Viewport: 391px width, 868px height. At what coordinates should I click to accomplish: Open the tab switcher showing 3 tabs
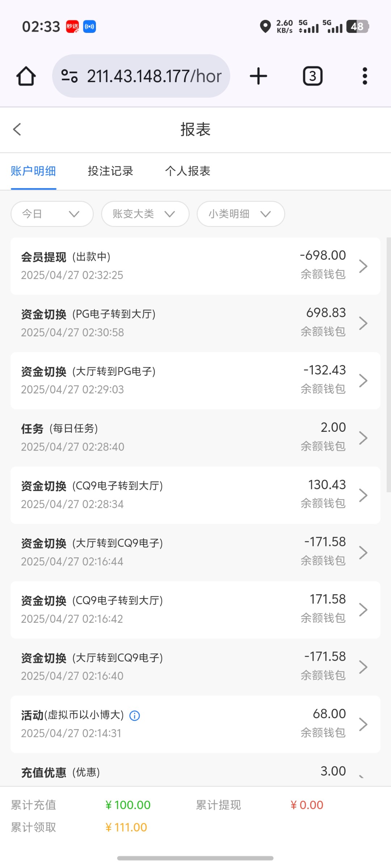pos(312,76)
